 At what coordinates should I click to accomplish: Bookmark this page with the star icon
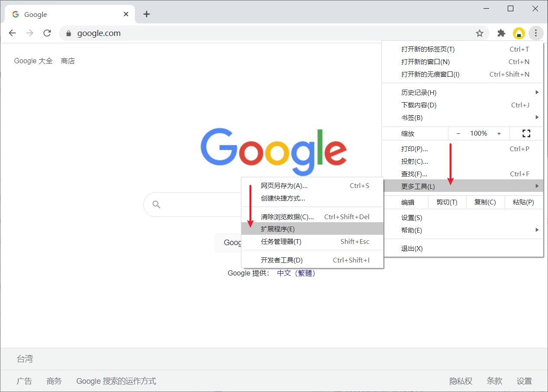[x=480, y=33]
